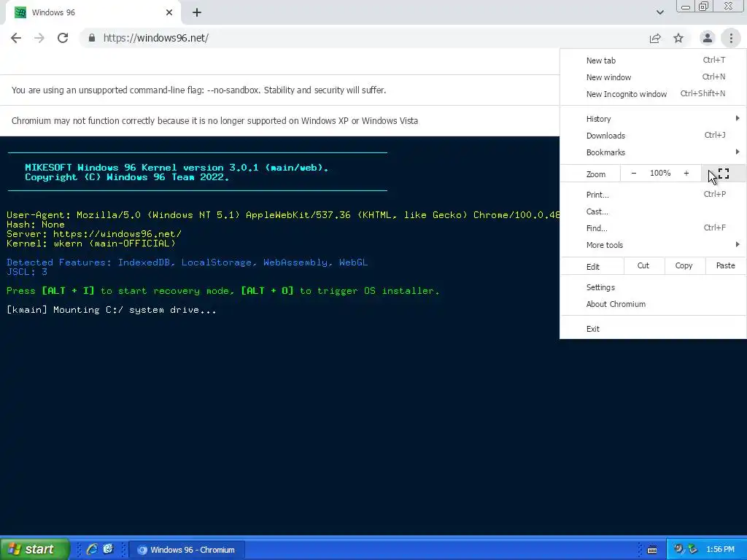The height and width of the screenshot is (560, 747).
Task: Select the Windows 96 browser tab
Action: (x=93, y=13)
